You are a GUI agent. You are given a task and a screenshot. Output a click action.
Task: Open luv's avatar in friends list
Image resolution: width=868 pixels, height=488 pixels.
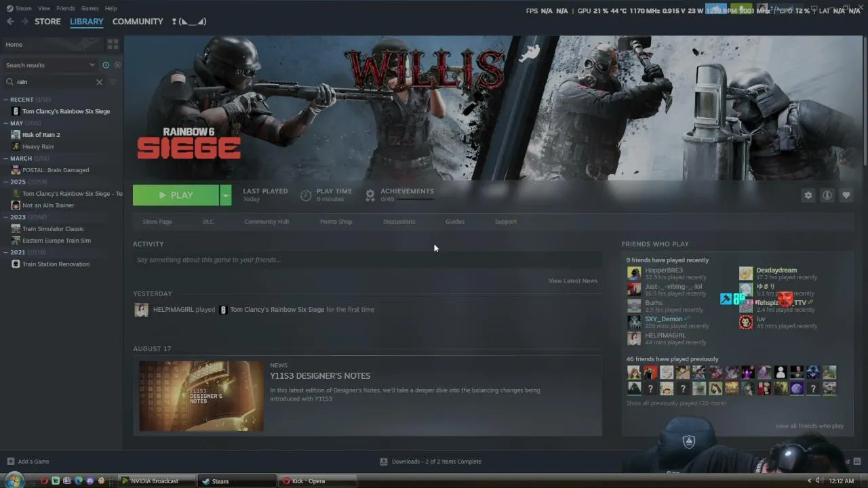tap(746, 322)
